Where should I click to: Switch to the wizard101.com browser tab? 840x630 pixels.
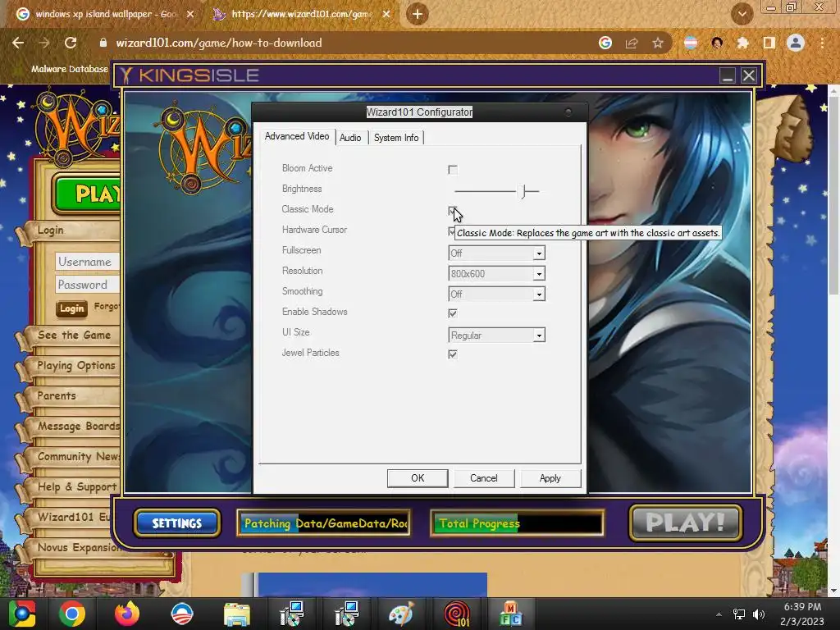coord(301,14)
